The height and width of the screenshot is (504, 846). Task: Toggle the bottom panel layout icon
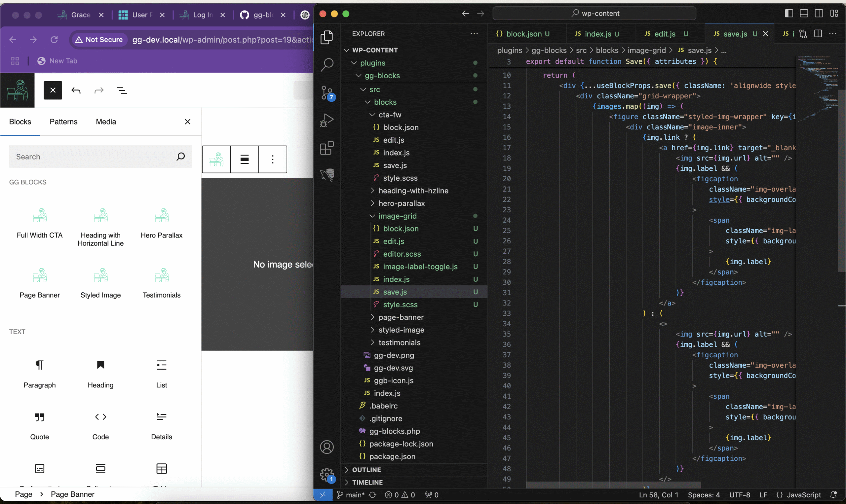pos(804,14)
